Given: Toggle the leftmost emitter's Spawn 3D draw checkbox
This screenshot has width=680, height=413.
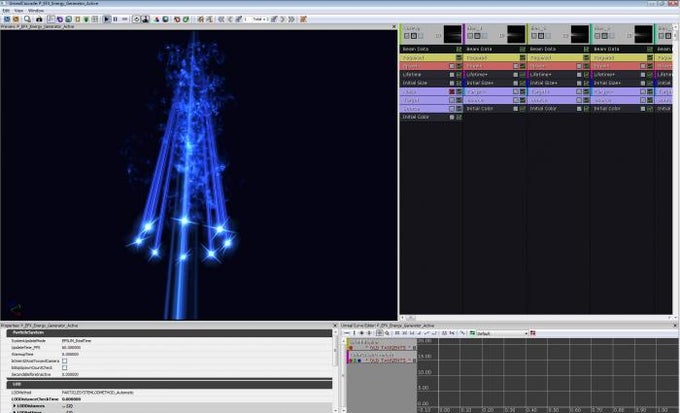Looking at the screenshot, I should (451, 66).
